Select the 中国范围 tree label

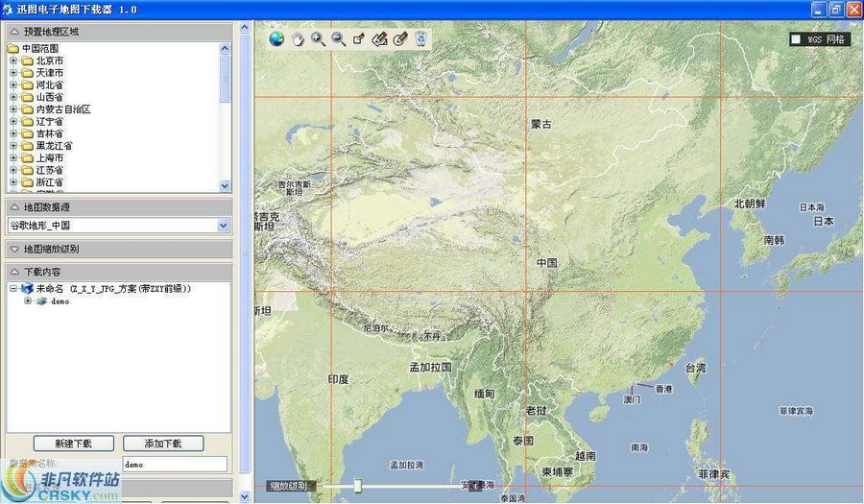click(x=40, y=49)
